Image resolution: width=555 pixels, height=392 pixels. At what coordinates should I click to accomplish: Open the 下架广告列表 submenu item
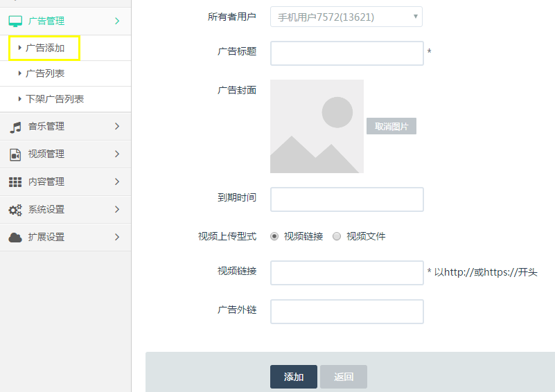click(54, 99)
